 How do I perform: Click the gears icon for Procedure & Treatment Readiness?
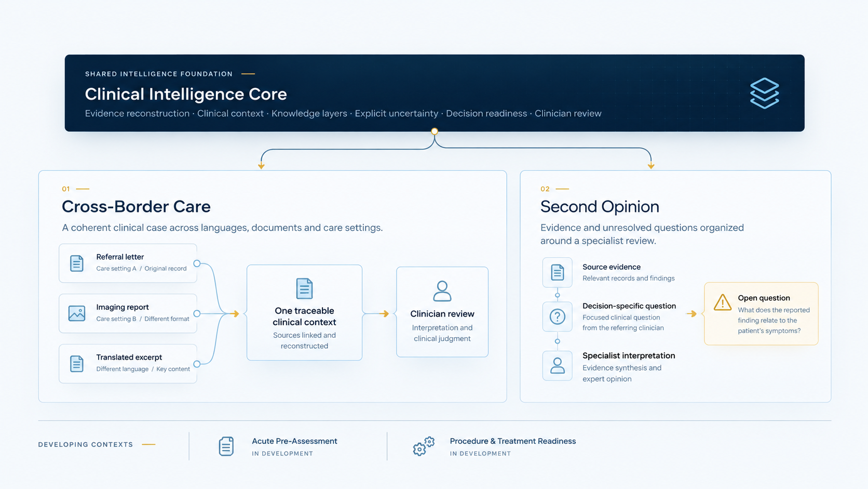pyautogui.click(x=424, y=446)
